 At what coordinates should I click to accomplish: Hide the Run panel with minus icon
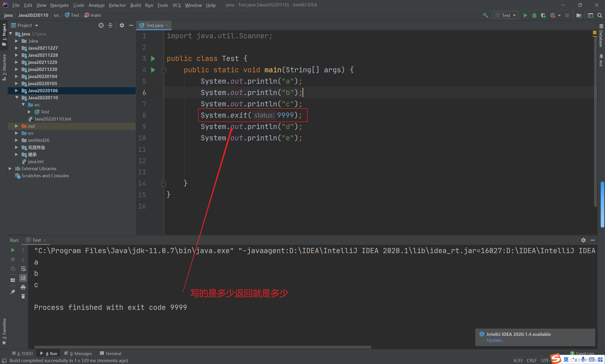pyautogui.click(x=592, y=240)
